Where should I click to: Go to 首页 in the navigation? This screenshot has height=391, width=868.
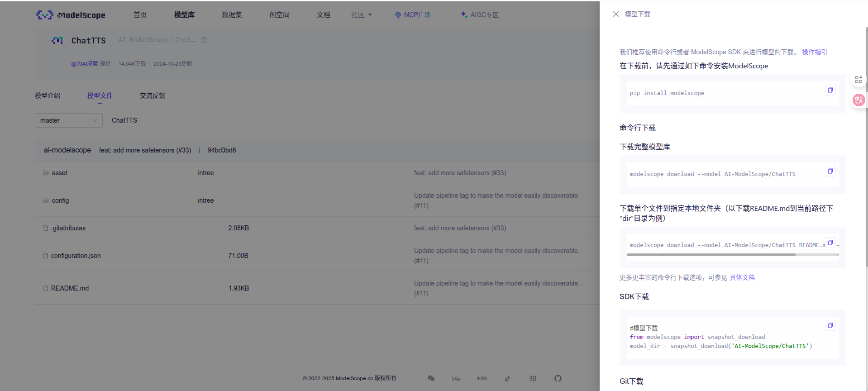140,15
